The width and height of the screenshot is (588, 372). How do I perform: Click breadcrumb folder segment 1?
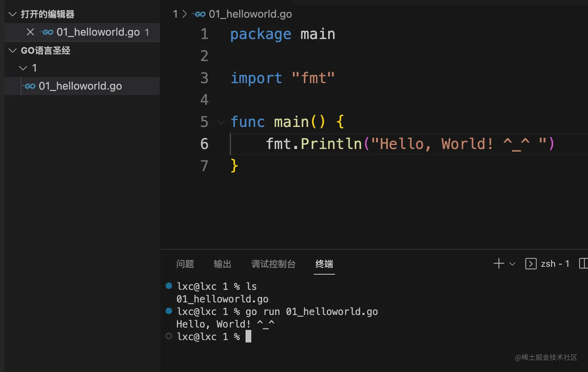pos(175,14)
